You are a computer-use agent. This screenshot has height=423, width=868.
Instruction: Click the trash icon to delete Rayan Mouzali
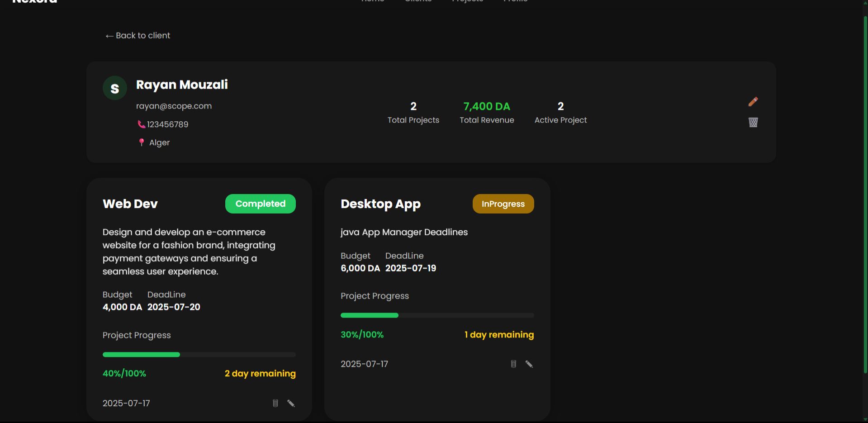coord(752,122)
